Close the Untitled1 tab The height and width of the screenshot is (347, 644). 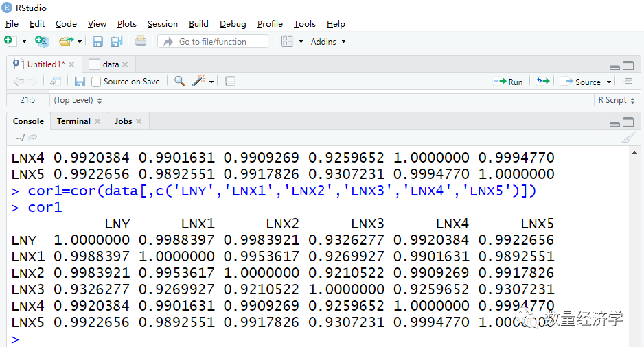(71, 64)
